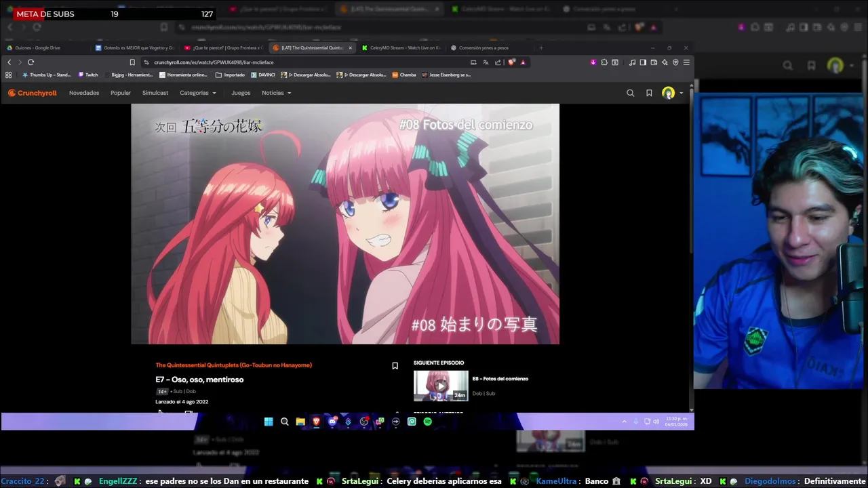Image resolution: width=868 pixels, height=488 pixels.
Task: Open the clock showing 11:30 p. m.
Action: pos(676,422)
